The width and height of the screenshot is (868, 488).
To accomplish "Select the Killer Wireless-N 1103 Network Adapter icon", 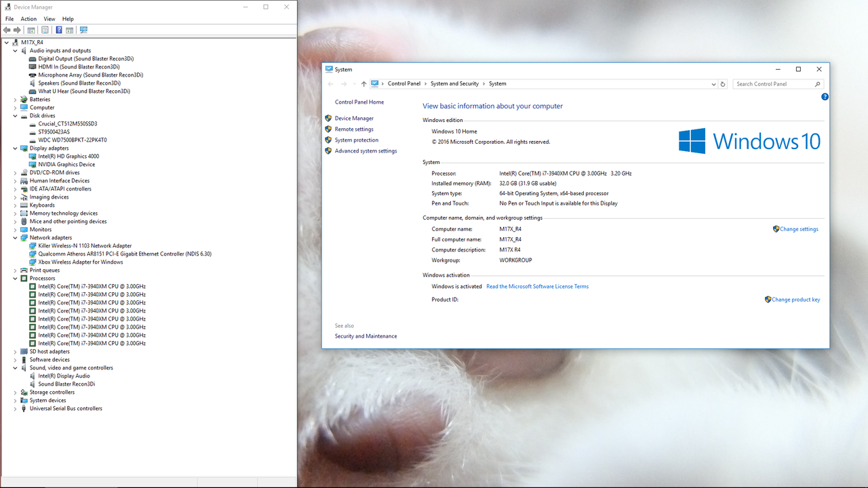I will tap(33, 246).
